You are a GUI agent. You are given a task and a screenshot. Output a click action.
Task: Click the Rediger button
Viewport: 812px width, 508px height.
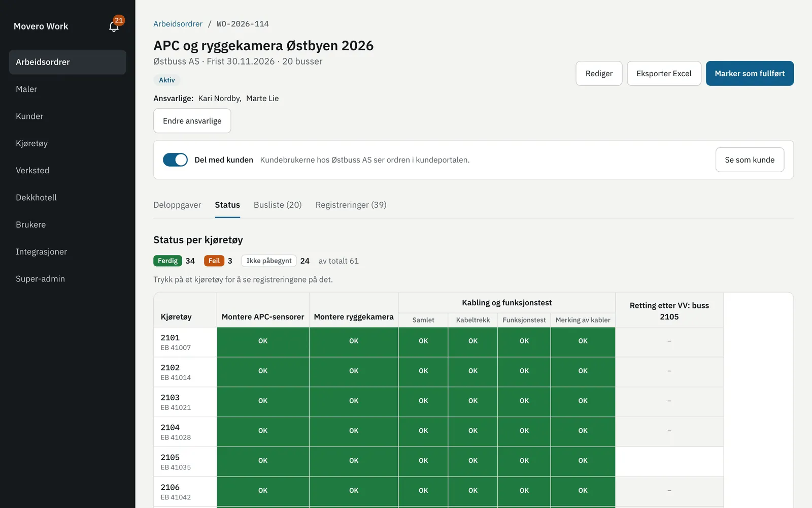pos(599,74)
